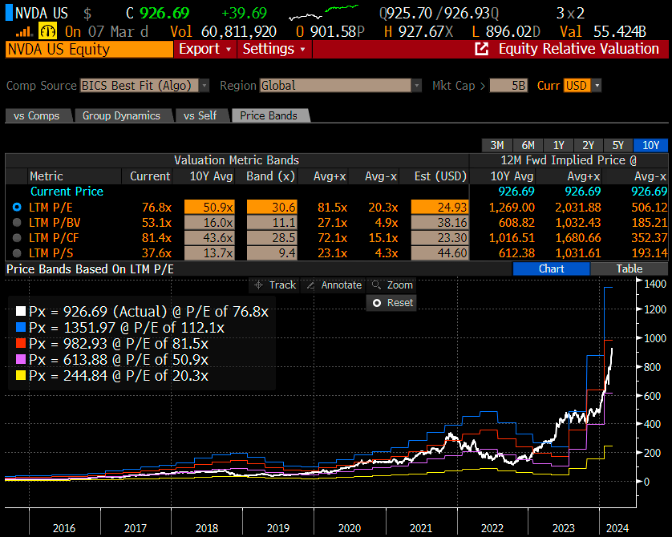Screen dimensions: 672x538
Task: Click the 12M Fwd Implied Price header
Action: (568, 160)
